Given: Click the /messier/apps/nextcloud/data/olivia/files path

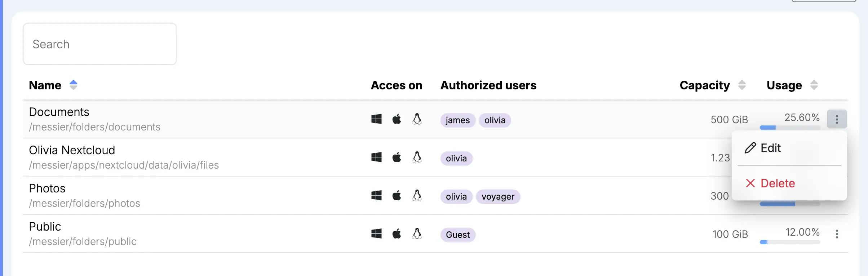Looking at the screenshot, I should (x=124, y=165).
